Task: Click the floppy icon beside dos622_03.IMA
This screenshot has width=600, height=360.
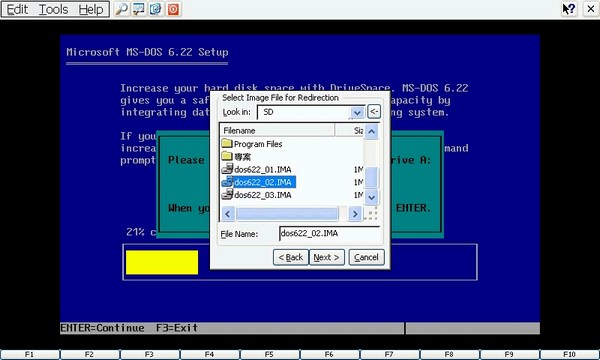Action: [x=227, y=194]
